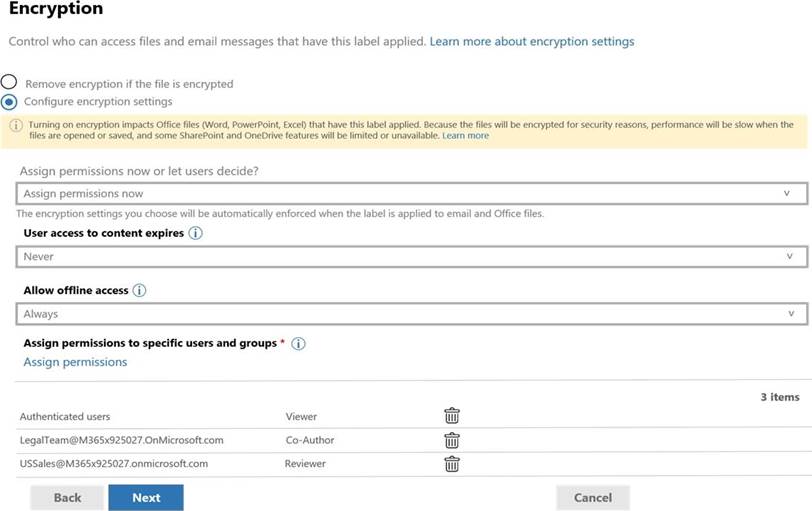Select Configure encryption settings option

(9, 101)
